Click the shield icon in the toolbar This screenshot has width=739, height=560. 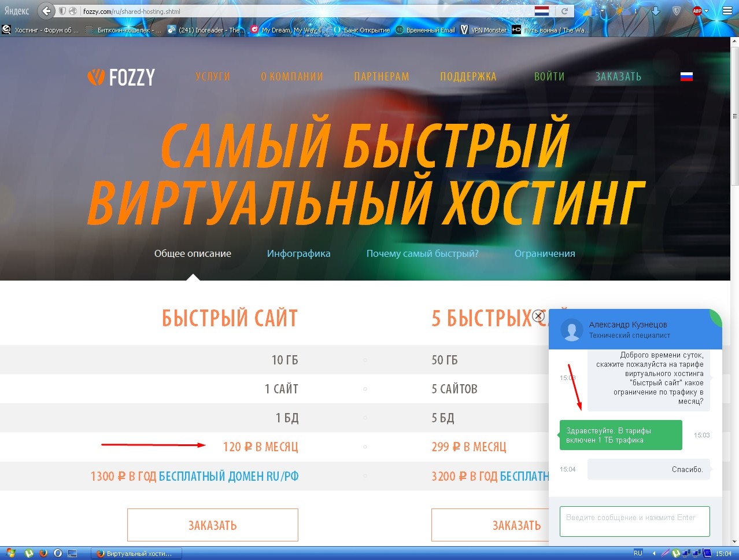(677, 11)
